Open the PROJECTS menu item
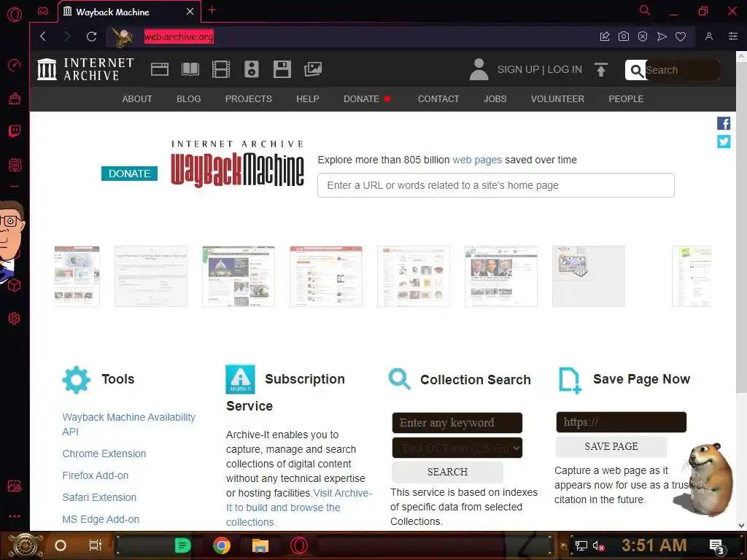The width and height of the screenshot is (747, 560). tap(248, 99)
